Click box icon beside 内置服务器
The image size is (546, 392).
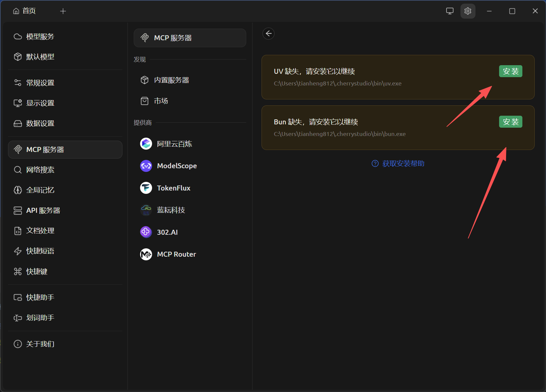(x=144, y=80)
